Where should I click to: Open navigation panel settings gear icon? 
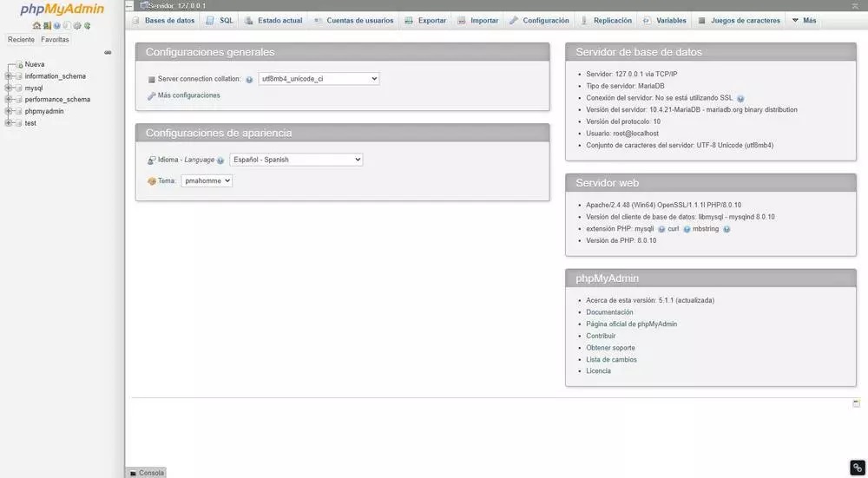(77, 25)
